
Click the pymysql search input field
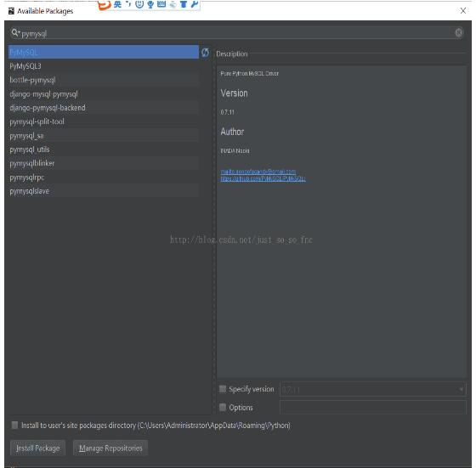(x=237, y=33)
